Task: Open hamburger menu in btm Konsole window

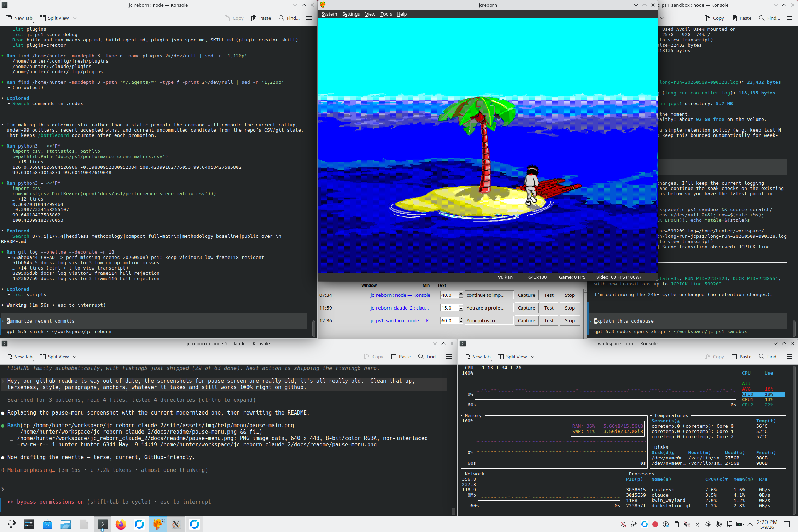Action: click(790, 357)
